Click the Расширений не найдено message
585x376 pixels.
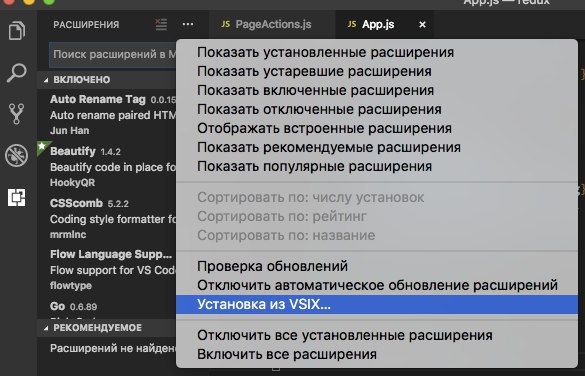pyautogui.click(x=113, y=348)
